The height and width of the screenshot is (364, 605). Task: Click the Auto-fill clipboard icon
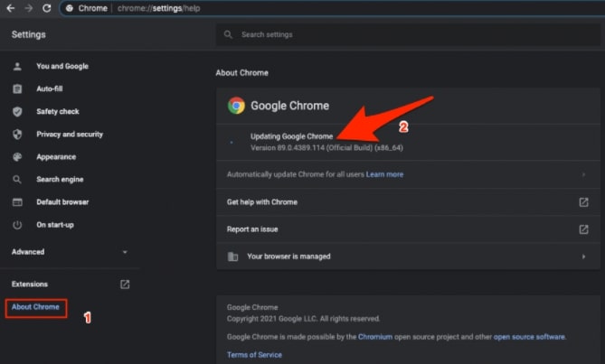(x=17, y=89)
